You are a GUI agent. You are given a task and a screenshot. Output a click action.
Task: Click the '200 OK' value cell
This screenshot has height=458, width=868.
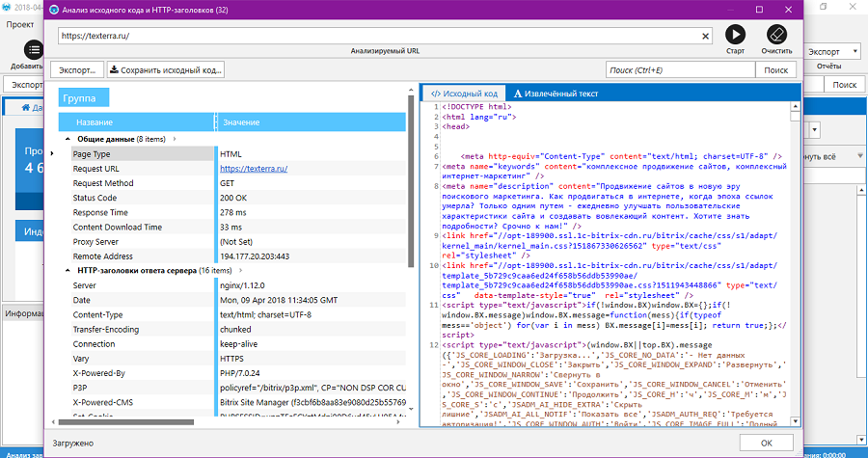pos(312,198)
